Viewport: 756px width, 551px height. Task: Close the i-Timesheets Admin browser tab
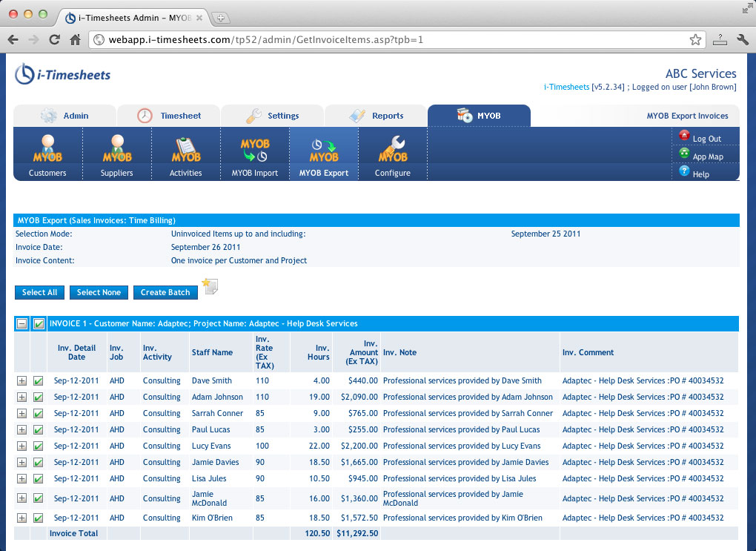tap(199, 18)
